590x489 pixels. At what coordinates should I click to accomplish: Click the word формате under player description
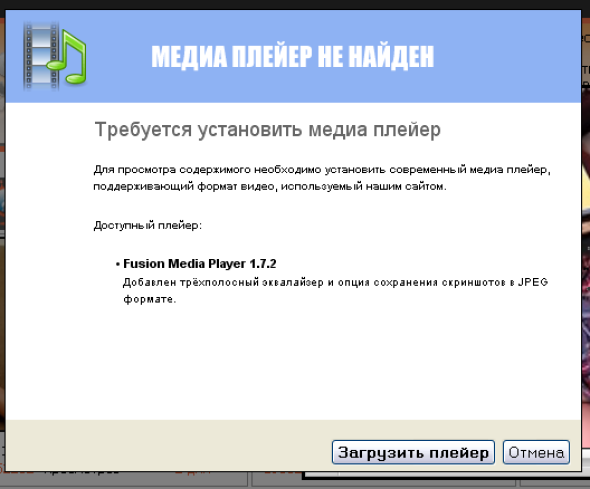pos(149,299)
